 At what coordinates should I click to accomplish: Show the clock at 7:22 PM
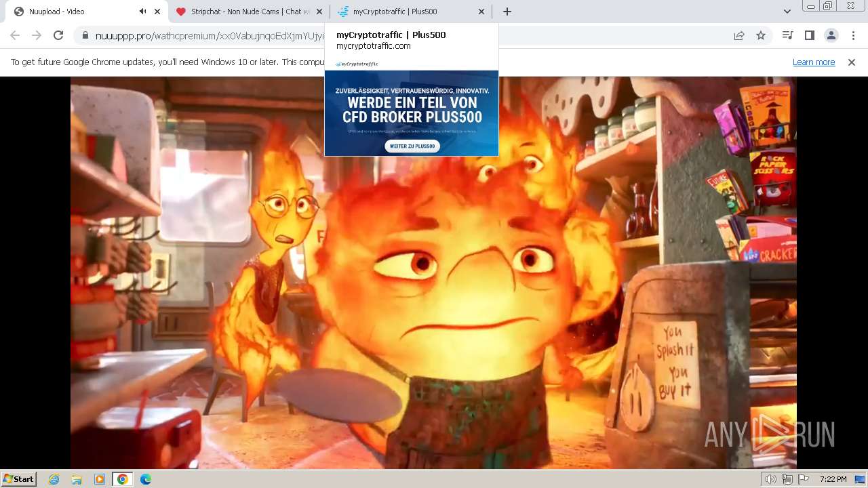(833, 479)
